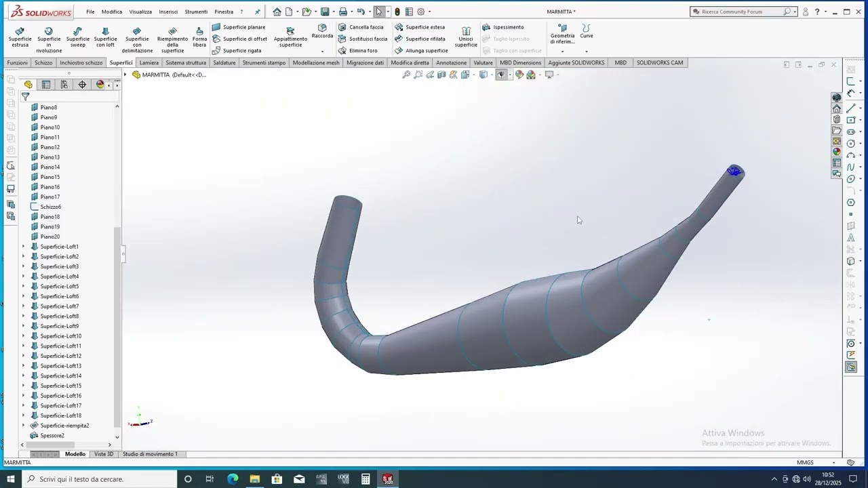The width and height of the screenshot is (868, 488).
Task: Select the Superficie sweep tool
Action: point(78,37)
